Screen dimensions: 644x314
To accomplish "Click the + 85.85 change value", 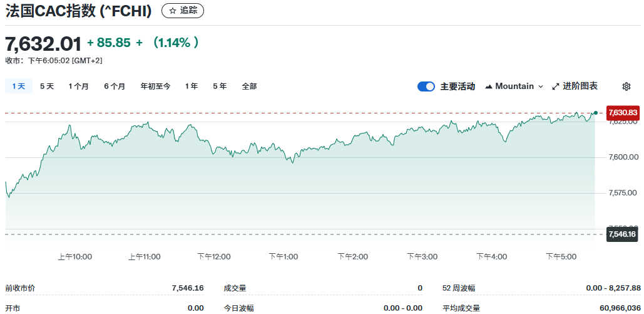I will [109, 43].
